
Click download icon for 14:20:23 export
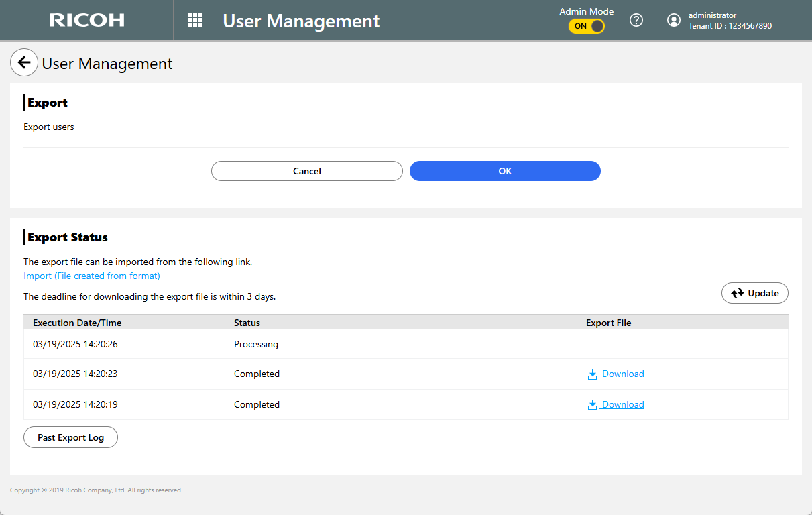(592, 374)
